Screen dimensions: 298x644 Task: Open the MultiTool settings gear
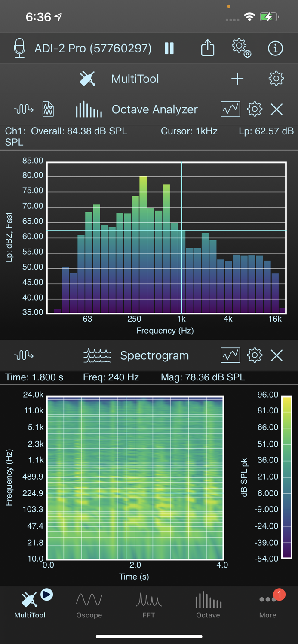point(276,79)
